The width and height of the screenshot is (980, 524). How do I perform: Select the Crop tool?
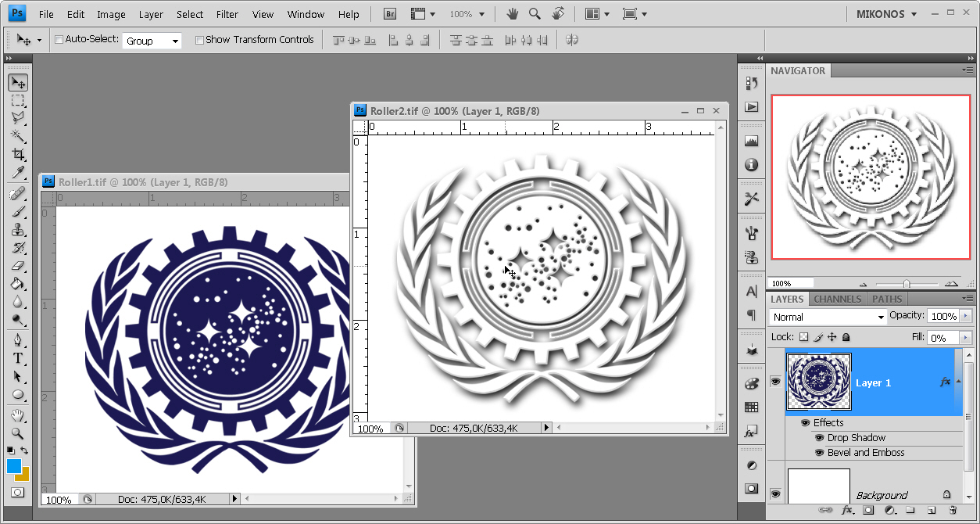[17, 155]
